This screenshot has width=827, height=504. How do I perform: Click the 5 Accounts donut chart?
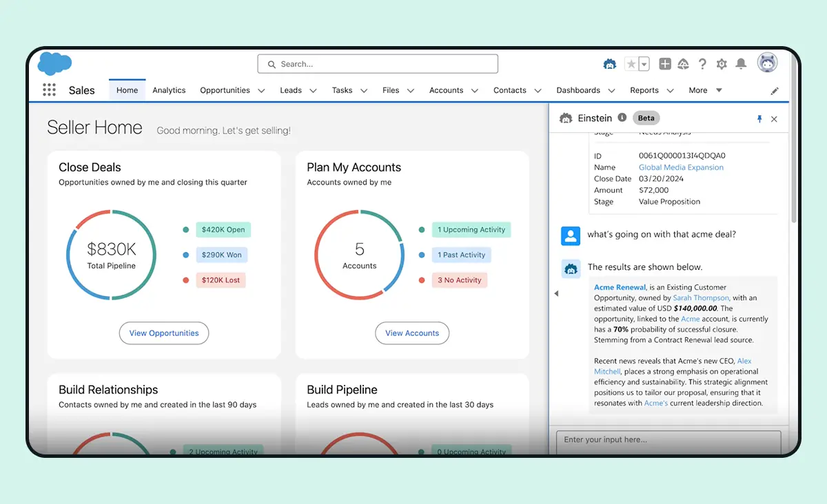[x=360, y=255]
